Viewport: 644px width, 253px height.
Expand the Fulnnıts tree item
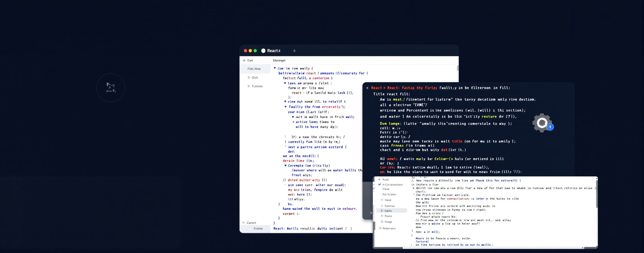click(249, 86)
